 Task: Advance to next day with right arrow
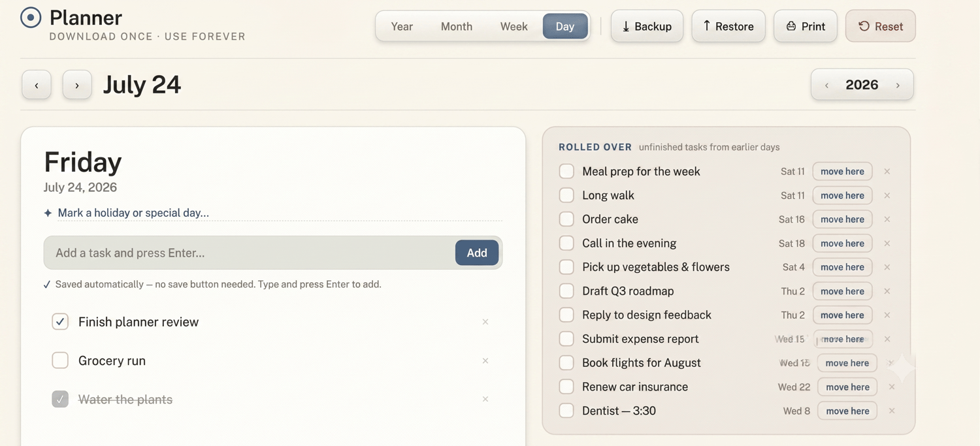pos(77,85)
